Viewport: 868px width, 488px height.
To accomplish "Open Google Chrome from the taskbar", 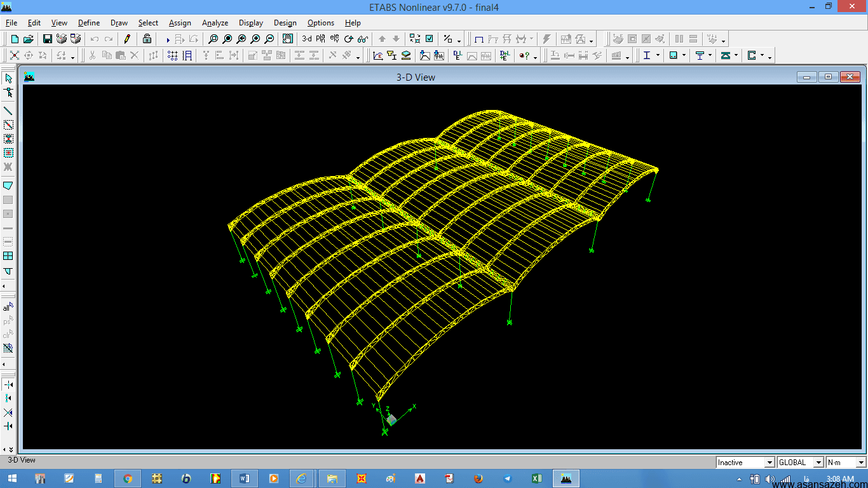I will (x=128, y=478).
